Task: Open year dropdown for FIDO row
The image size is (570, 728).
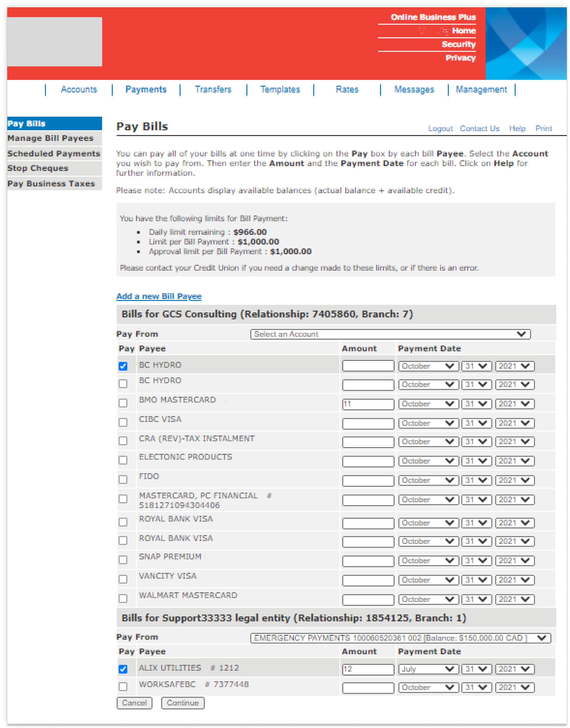Action: click(515, 480)
